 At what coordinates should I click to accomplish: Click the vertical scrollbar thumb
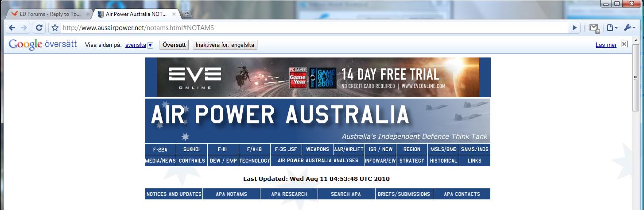point(636,79)
